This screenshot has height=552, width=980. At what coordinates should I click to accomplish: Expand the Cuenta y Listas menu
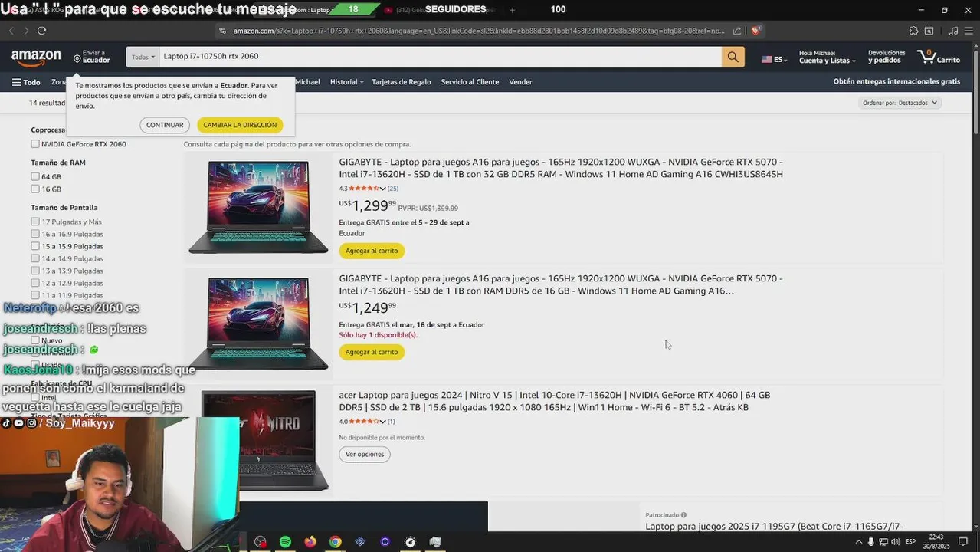click(x=827, y=57)
